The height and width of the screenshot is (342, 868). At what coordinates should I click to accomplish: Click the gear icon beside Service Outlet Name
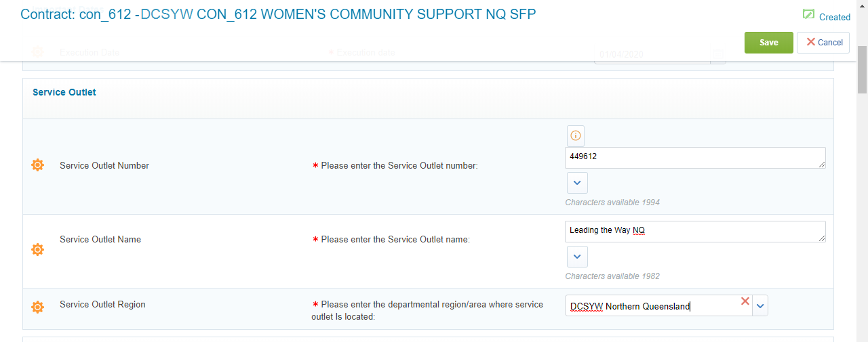pos(38,249)
